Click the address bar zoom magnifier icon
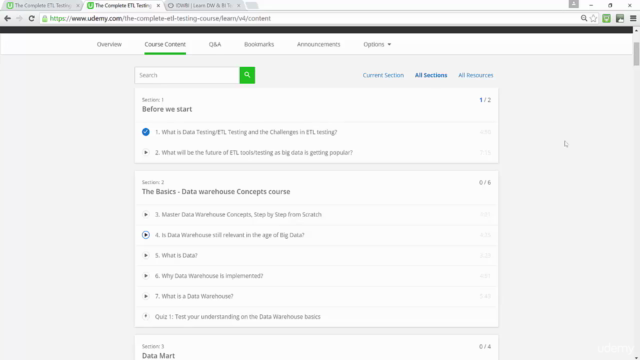The width and height of the screenshot is (640, 360). point(584,18)
